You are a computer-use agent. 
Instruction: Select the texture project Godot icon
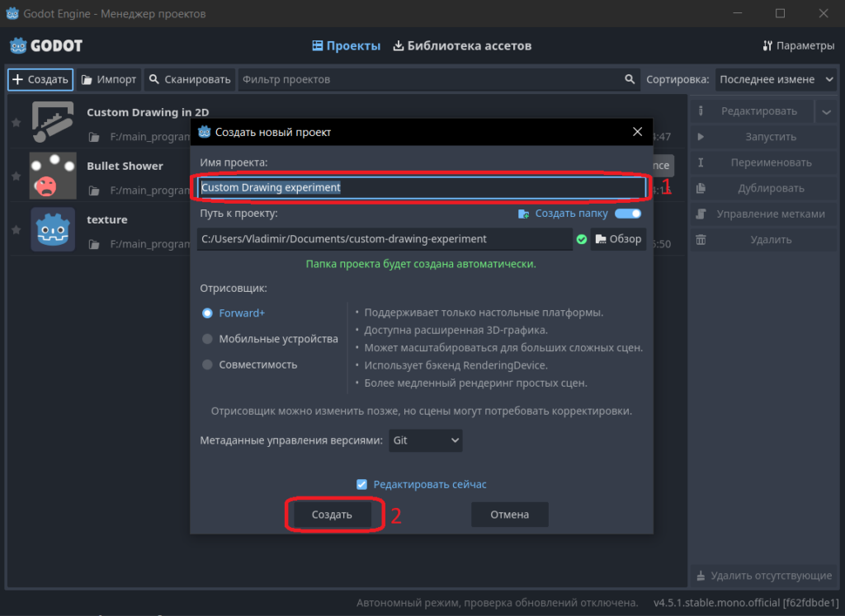(52, 229)
